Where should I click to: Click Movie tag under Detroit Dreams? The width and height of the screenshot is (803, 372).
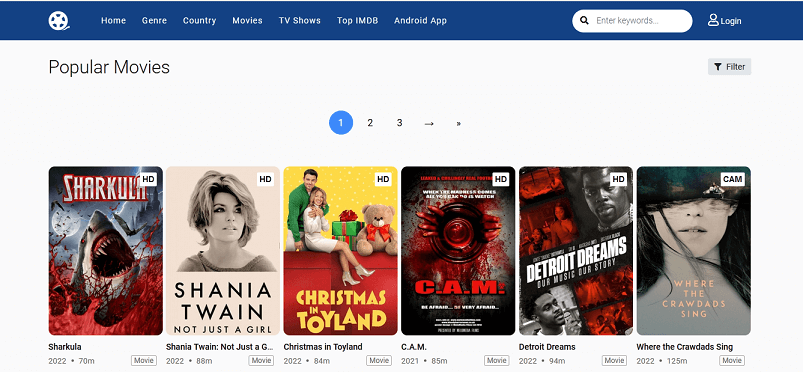(614, 361)
